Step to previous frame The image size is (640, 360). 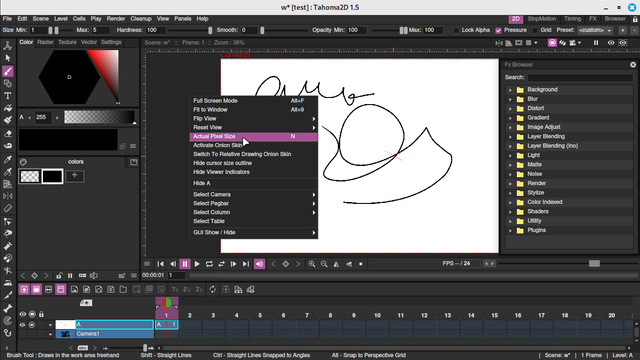coord(173,264)
